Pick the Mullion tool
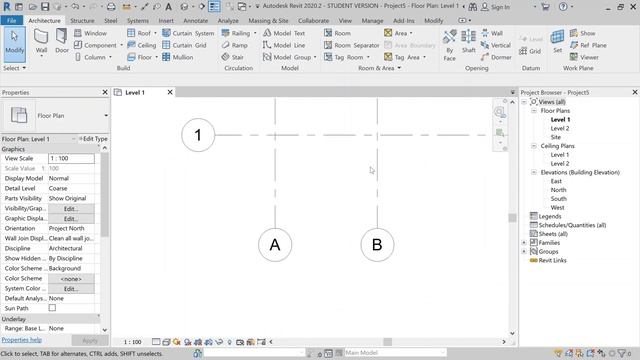Image resolution: width=640 pixels, height=360 pixels. pyautogui.click(x=178, y=57)
